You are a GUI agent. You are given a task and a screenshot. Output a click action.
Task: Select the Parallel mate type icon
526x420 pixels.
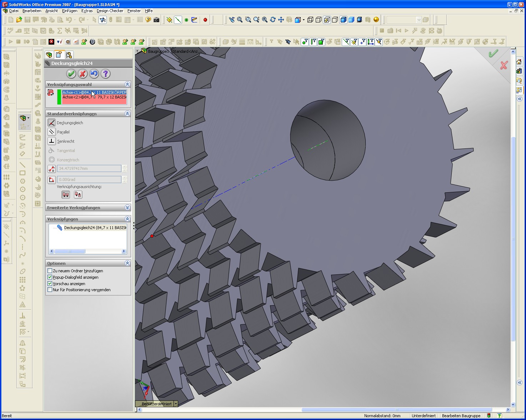[x=52, y=132]
